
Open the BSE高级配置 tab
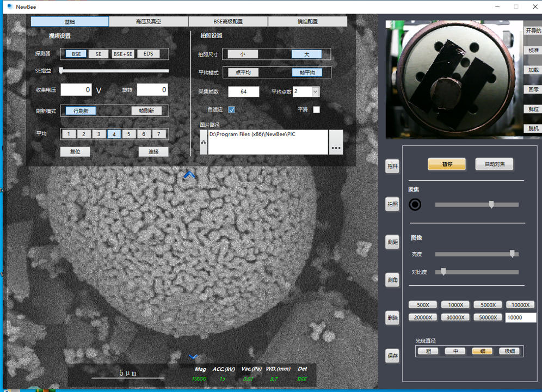228,22
